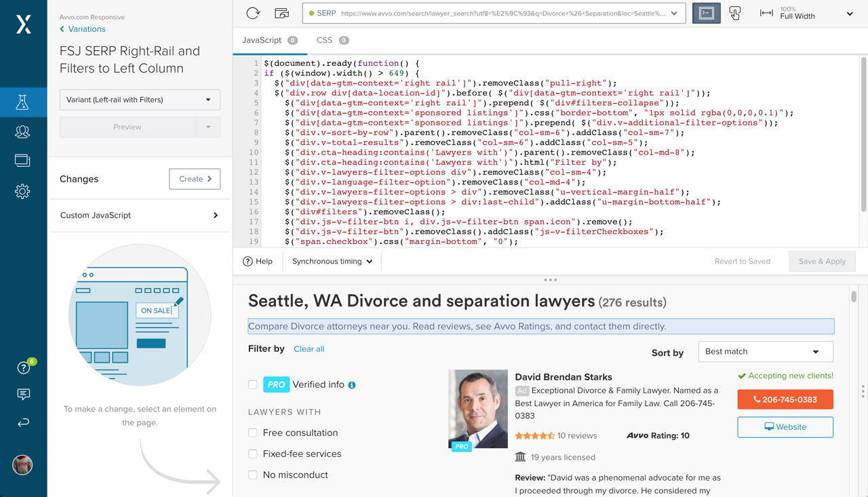Open the Pages window icon in the sidebar
The image size is (868, 497).
pos(22,161)
